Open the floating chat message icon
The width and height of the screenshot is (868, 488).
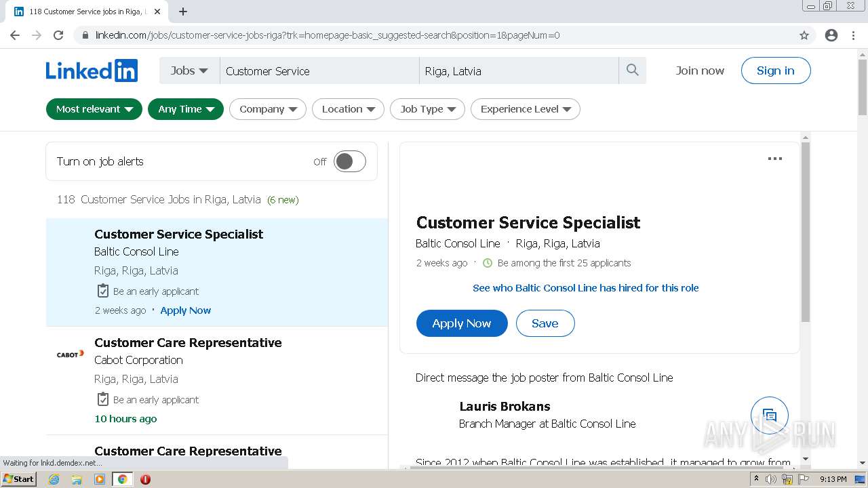click(769, 415)
